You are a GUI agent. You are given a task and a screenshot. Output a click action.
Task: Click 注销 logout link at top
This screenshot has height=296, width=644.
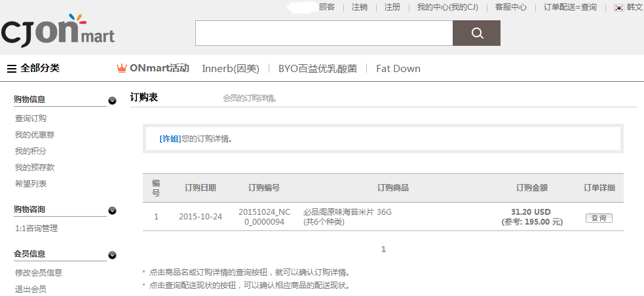[360, 7]
